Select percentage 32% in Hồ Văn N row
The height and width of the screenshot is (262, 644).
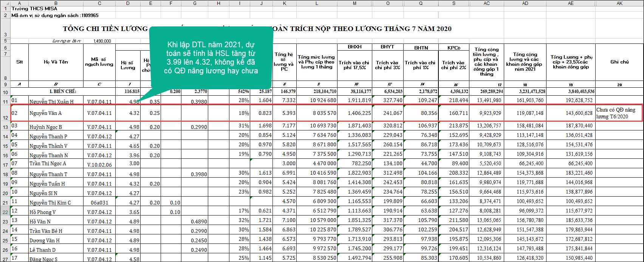coord(239,220)
